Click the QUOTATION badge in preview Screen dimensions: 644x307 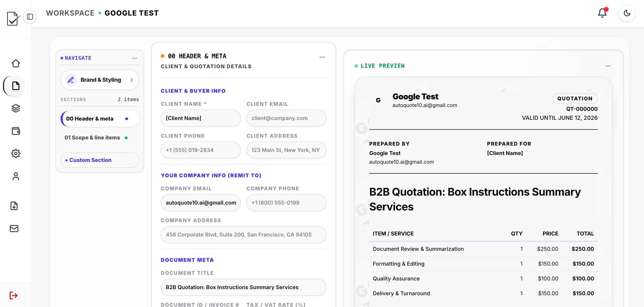coord(575,99)
